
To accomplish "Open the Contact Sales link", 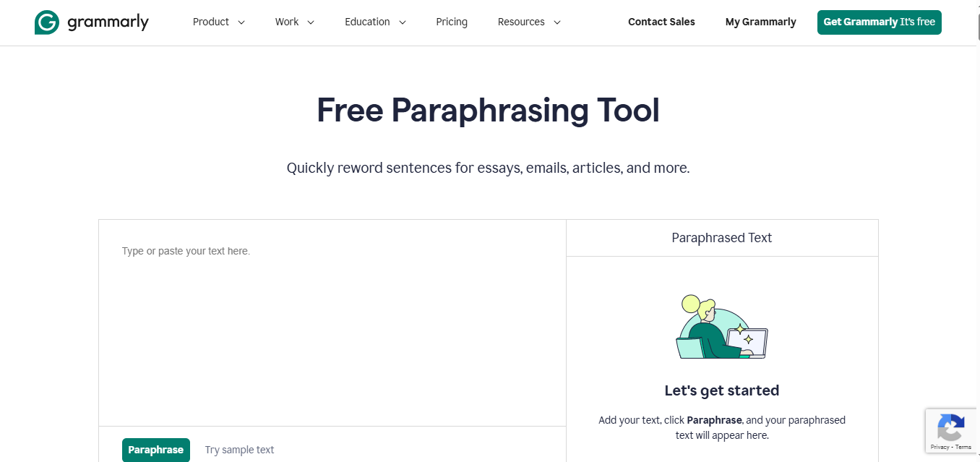I will 661,22.
